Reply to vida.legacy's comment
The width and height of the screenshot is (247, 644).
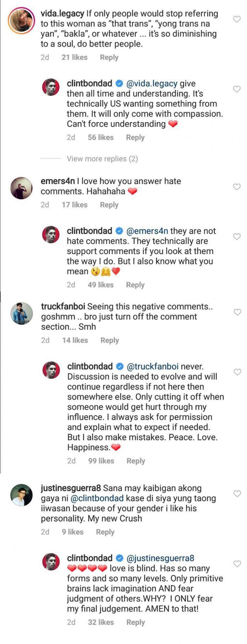(x=109, y=57)
